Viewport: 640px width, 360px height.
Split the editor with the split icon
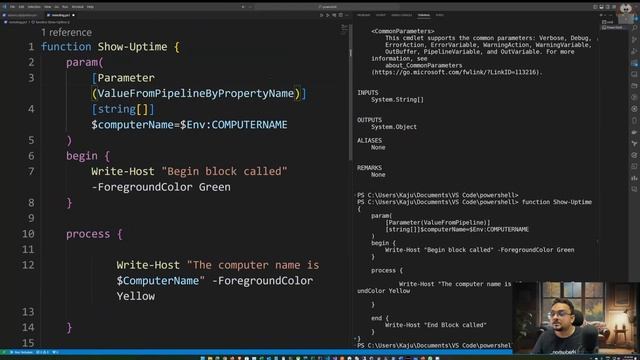pos(341,15)
